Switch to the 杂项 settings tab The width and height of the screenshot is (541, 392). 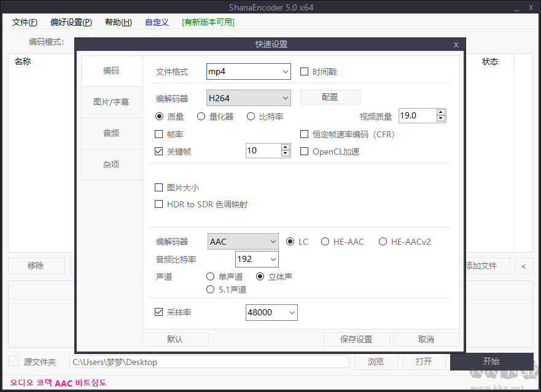coord(111,164)
